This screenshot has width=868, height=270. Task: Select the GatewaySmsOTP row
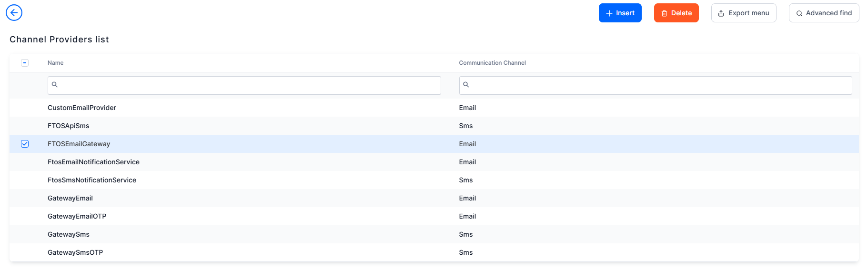coord(434,252)
